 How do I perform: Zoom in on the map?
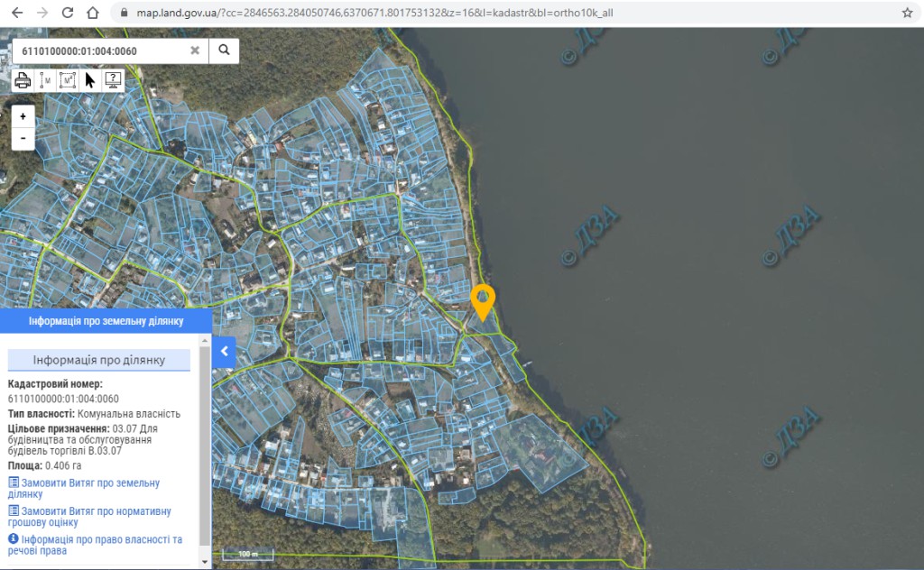23,116
